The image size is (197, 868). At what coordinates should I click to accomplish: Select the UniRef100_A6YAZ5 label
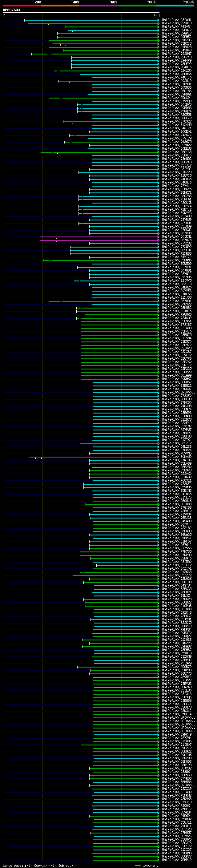[x=176, y=240]
